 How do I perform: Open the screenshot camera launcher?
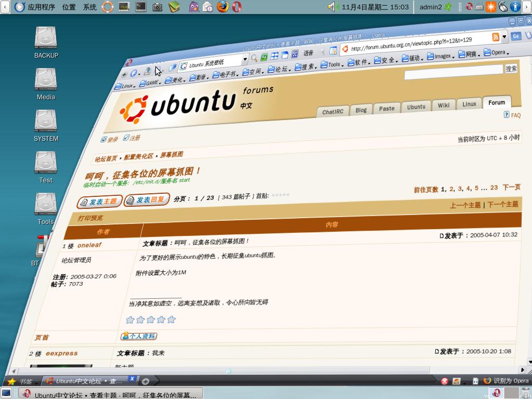(x=157, y=7)
